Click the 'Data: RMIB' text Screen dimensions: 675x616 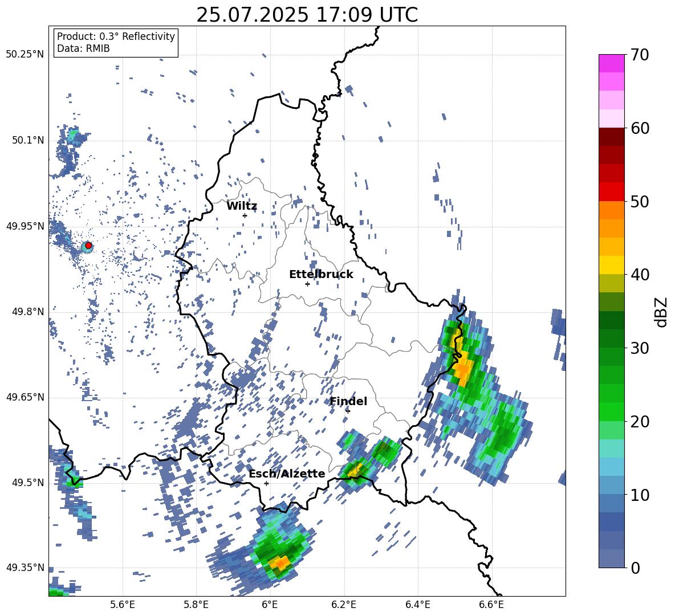click(83, 48)
